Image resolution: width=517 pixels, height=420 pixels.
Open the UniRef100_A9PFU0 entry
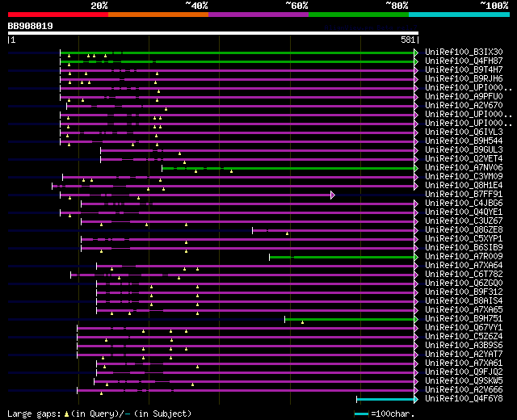[x=464, y=97]
